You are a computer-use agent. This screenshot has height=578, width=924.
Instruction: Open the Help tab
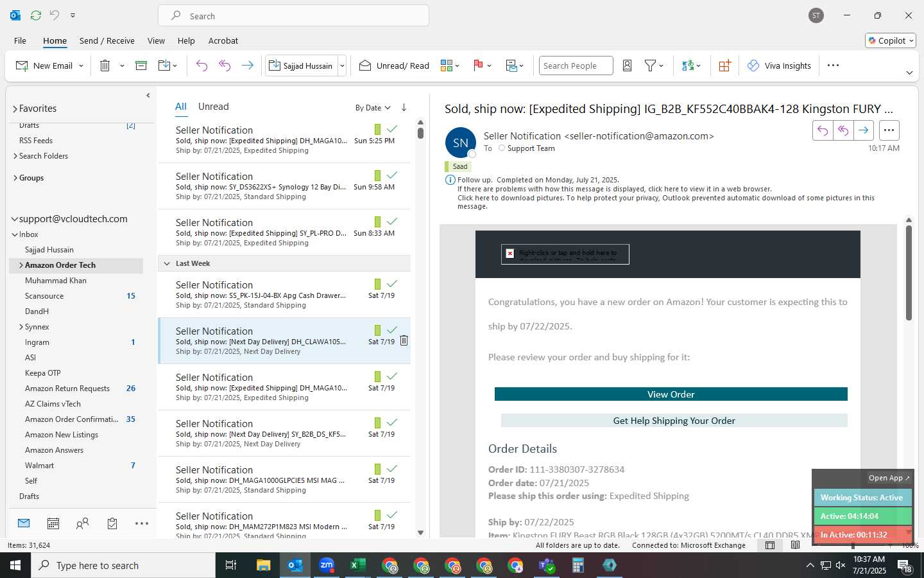[x=186, y=40]
